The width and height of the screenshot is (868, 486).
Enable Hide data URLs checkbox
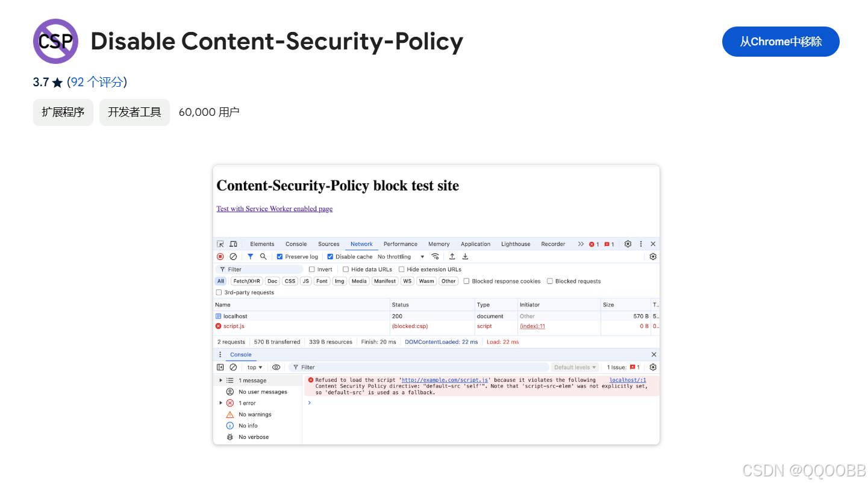(x=346, y=270)
